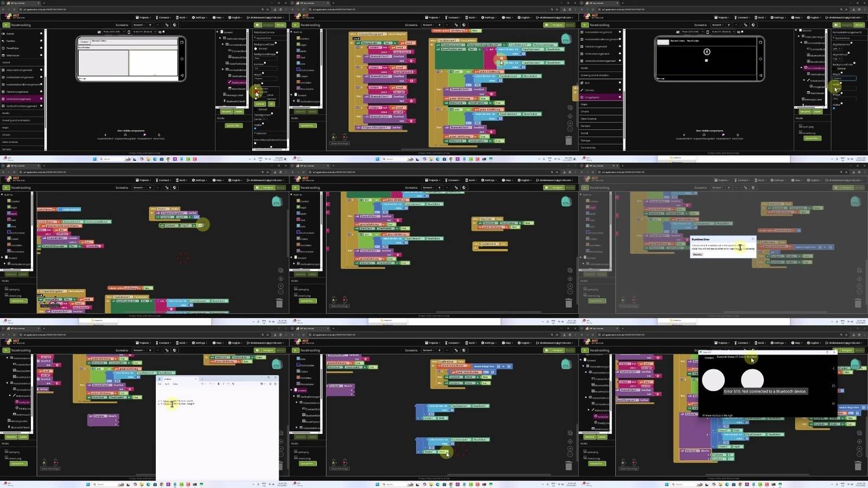
Task: Click OK in the Width popup
Action: tap(271, 104)
